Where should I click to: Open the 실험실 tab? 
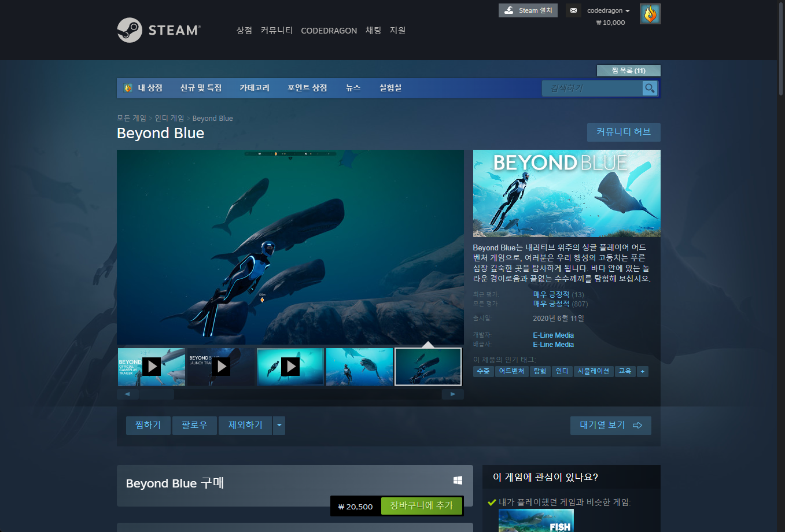390,88
